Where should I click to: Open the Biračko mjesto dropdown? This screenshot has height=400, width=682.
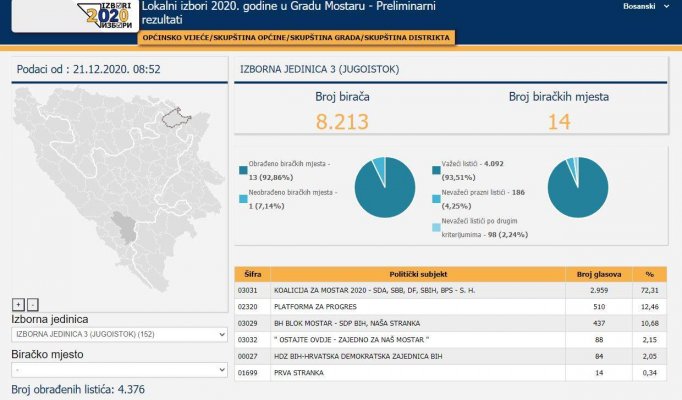[119, 369]
